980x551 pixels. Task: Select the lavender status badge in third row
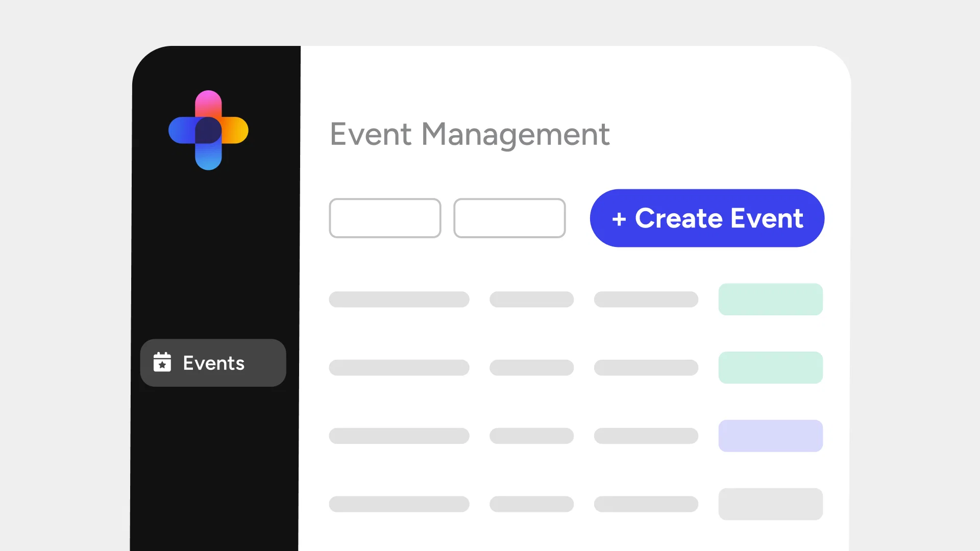(x=770, y=436)
